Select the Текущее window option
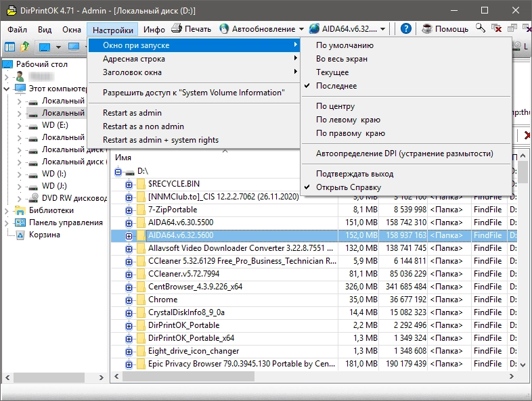This screenshot has width=532, height=401. point(406,72)
